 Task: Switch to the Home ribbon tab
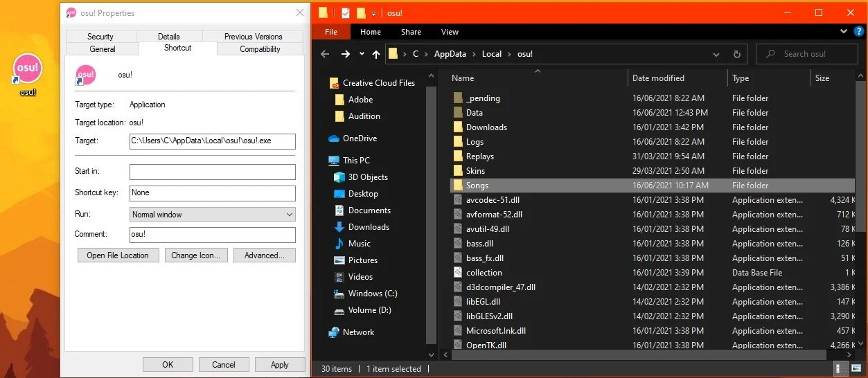tap(371, 32)
